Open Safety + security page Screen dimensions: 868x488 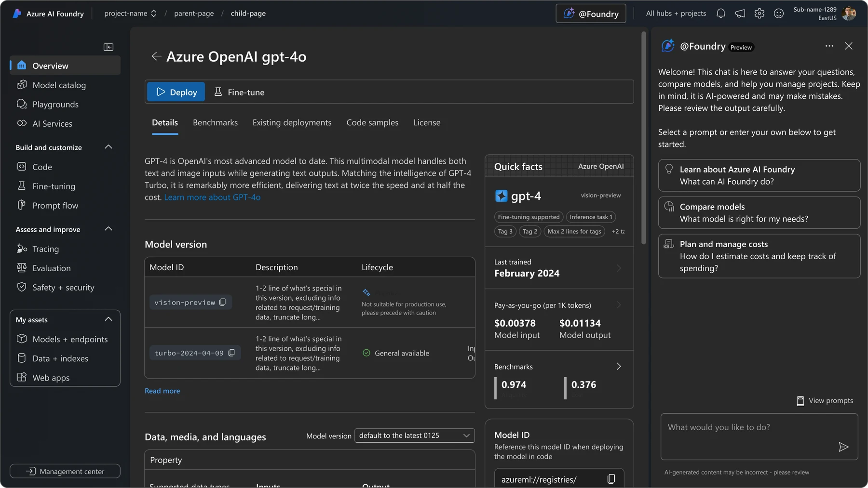[65, 287]
